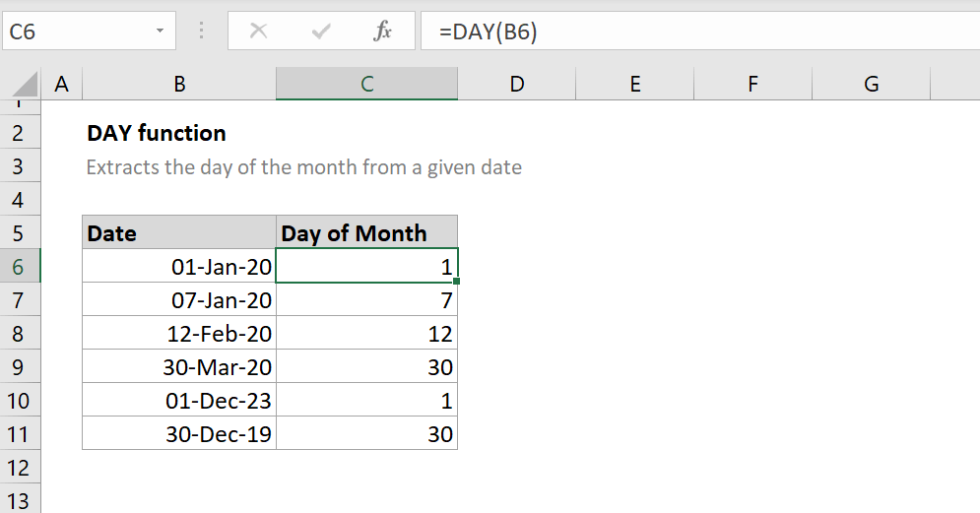Click the 'Extracts the day of the month' description

[303, 167]
